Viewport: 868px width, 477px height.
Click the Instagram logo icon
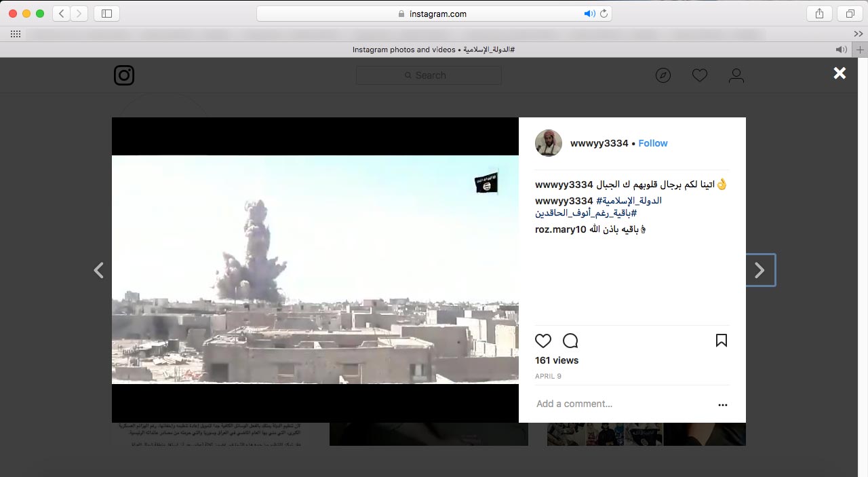pyautogui.click(x=124, y=75)
